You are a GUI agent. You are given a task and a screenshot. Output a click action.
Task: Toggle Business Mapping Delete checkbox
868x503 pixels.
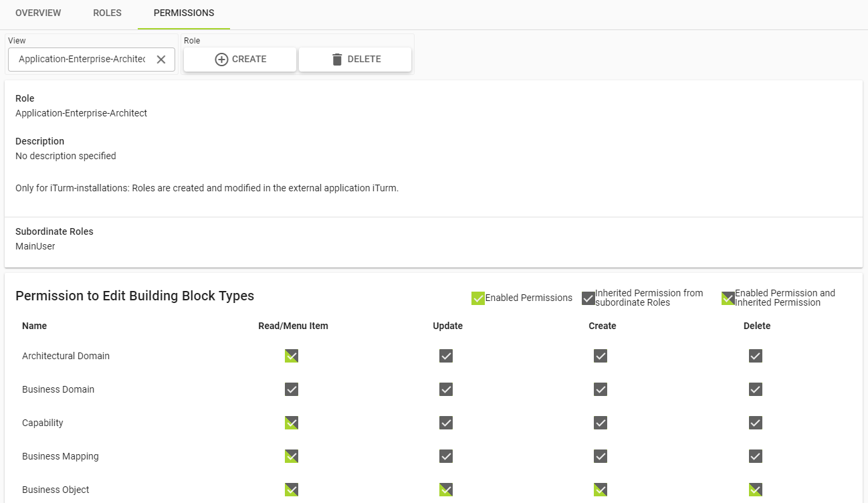tap(756, 456)
